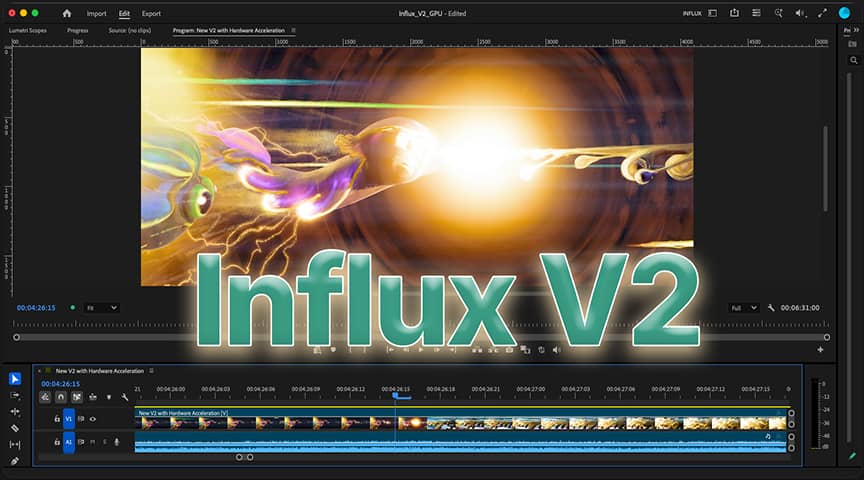Click the Export Frame camera button
This screenshot has height=480, width=864.
[x=509, y=349]
